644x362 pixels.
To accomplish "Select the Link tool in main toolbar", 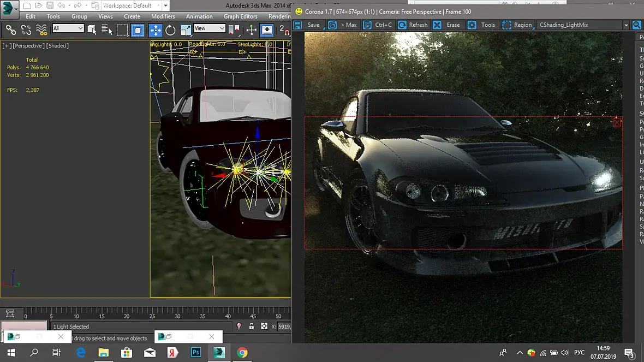I will [x=11, y=29].
